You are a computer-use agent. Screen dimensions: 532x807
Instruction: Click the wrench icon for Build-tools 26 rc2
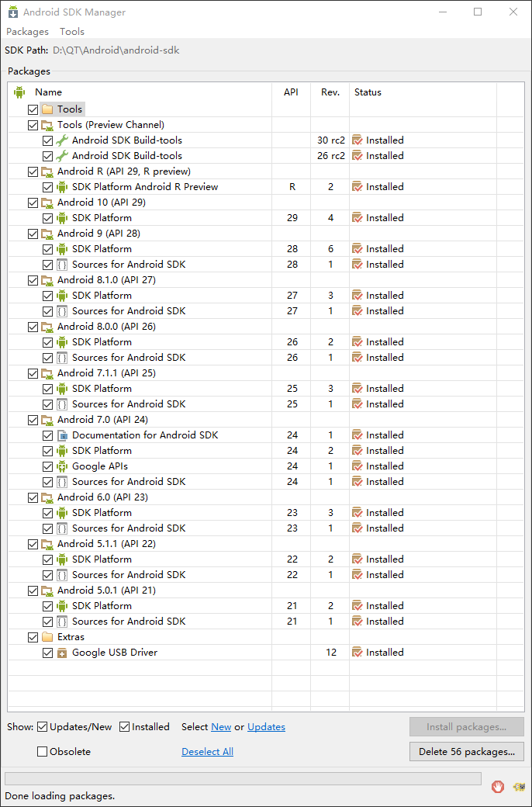coord(62,155)
